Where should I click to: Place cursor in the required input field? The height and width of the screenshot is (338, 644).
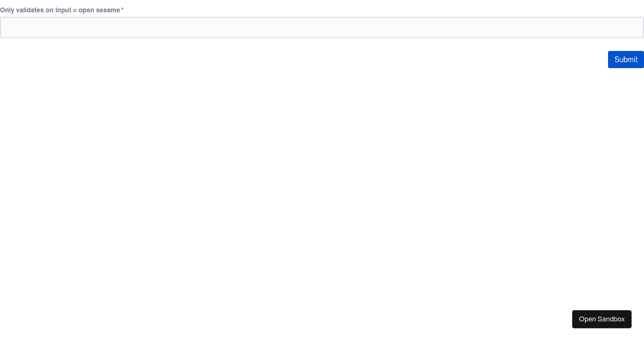[322, 27]
